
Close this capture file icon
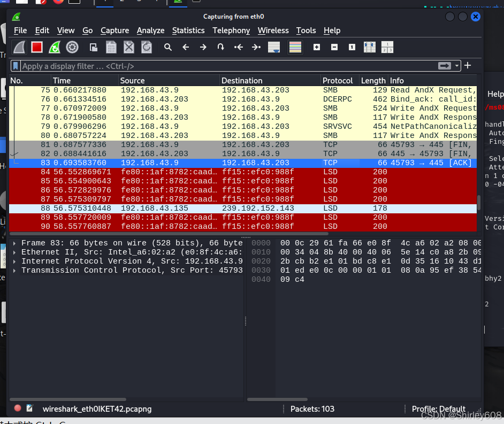129,48
